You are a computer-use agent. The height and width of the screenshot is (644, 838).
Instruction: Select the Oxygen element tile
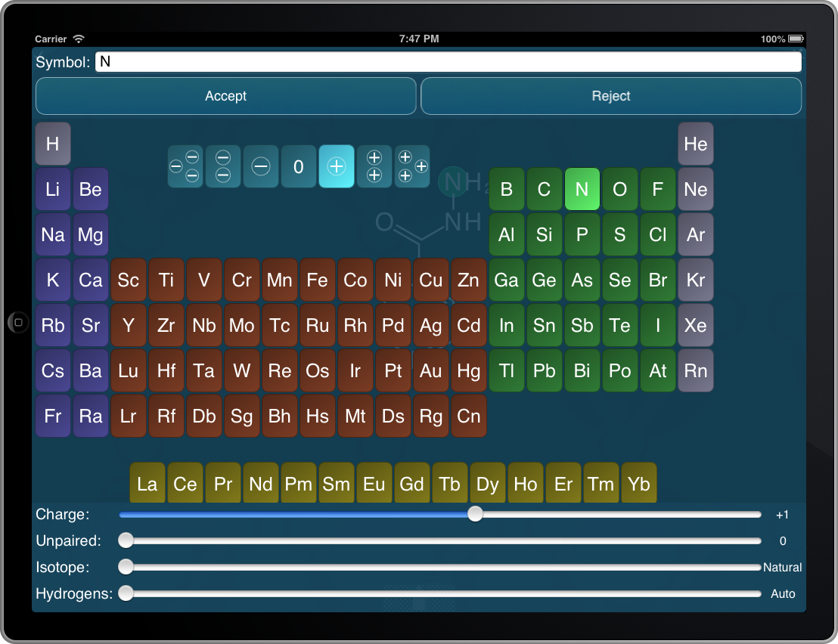[x=620, y=189]
